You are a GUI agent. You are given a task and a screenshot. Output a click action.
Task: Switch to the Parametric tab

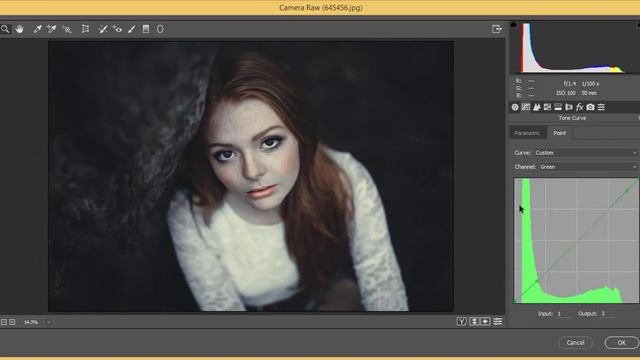pyautogui.click(x=527, y=133)
